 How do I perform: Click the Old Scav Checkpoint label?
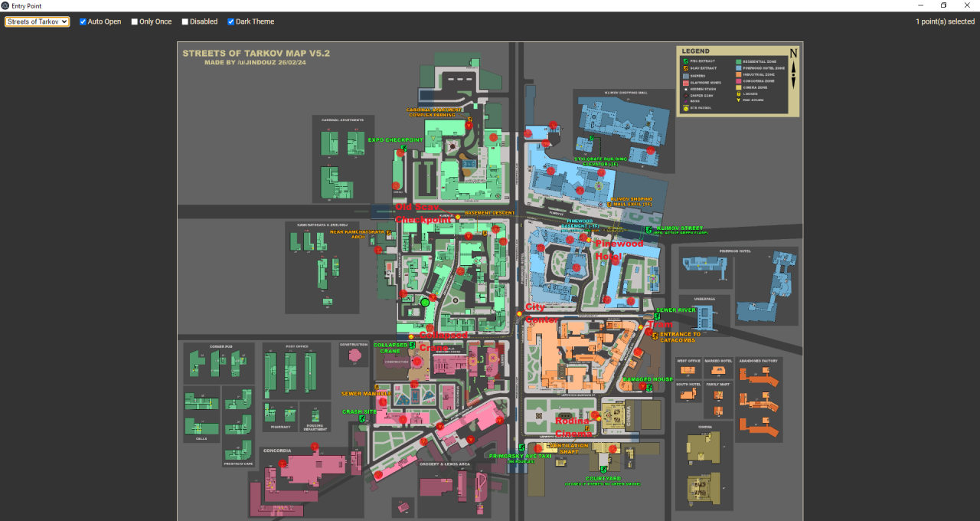421,213
